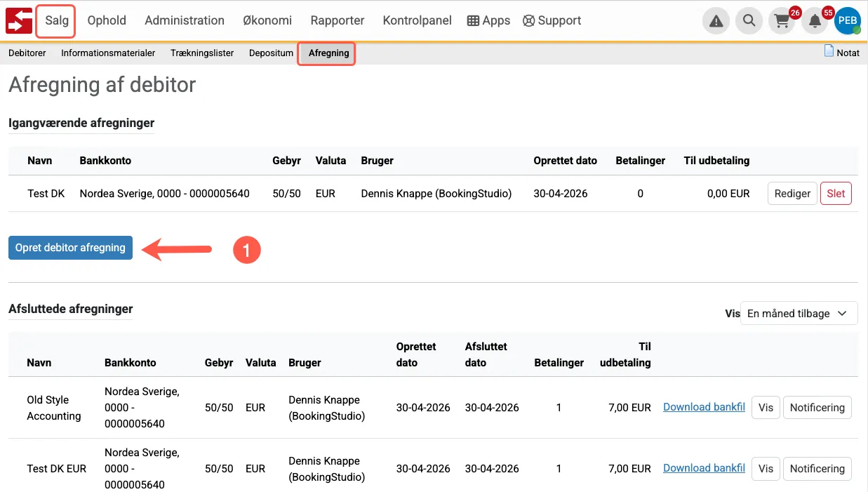Click the Notat document icon
This screenshot has width=868, height=492.
coord(829,51)
